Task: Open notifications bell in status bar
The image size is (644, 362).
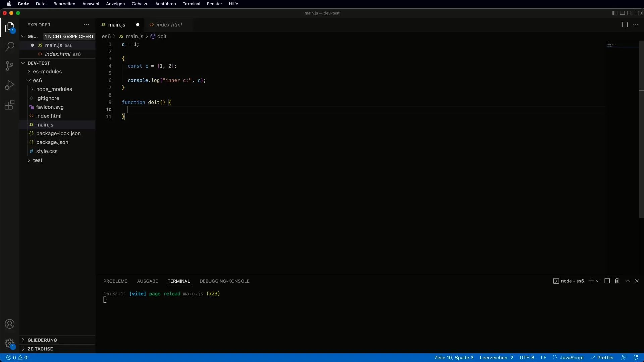Action: click(x=635, y=358)
